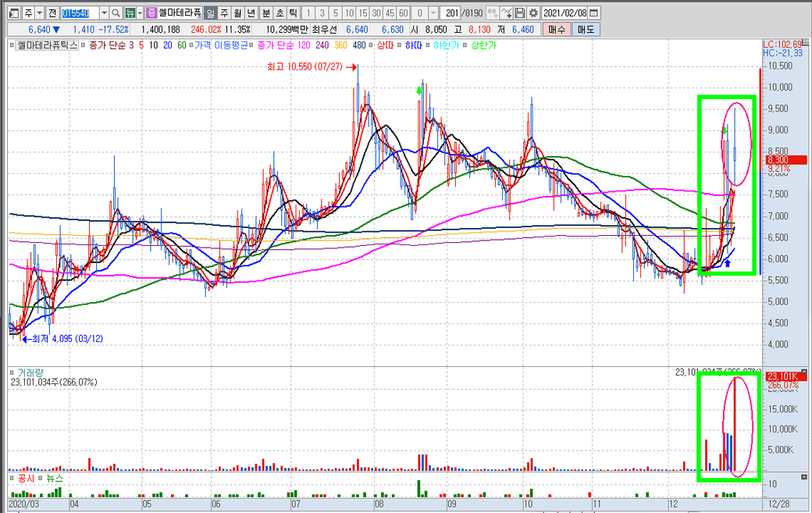Expand the minute interval dropdown after 0
Image resolution: width=812 pixels, height=513 pixels.
(x=432, y=13)
